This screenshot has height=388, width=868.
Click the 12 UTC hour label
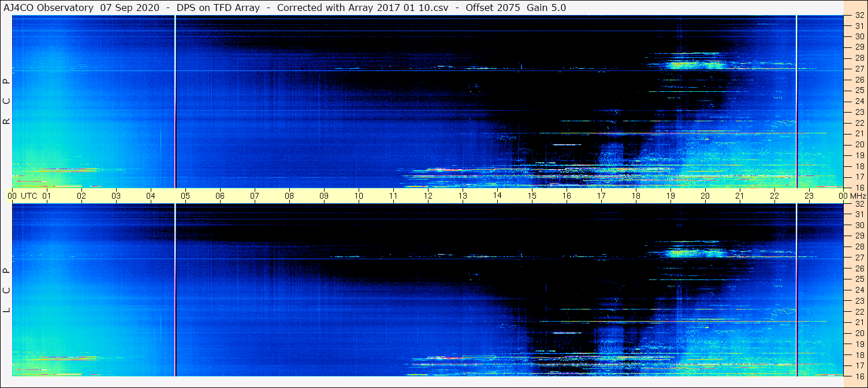pos(428,196)
